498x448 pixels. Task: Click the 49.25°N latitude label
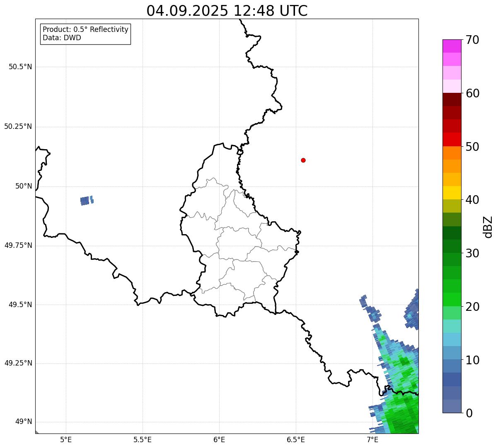[18, 363]
